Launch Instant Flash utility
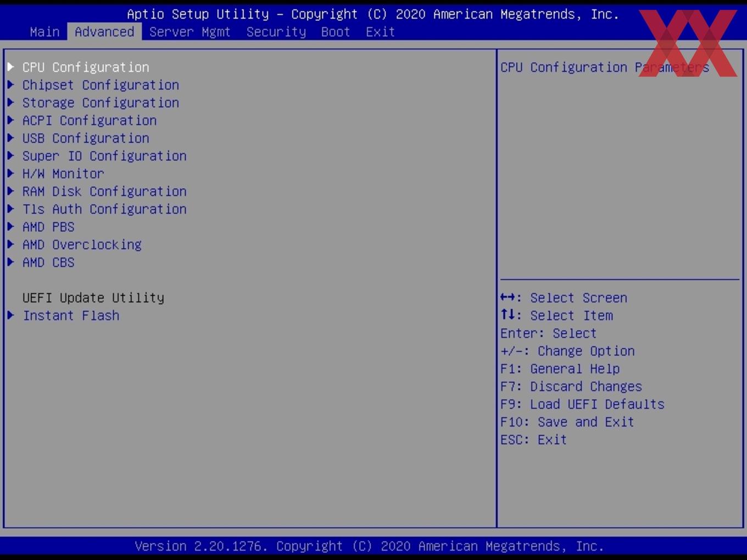Image resolution: width=747 pixels, height=560 pixels. coord(71,316)
